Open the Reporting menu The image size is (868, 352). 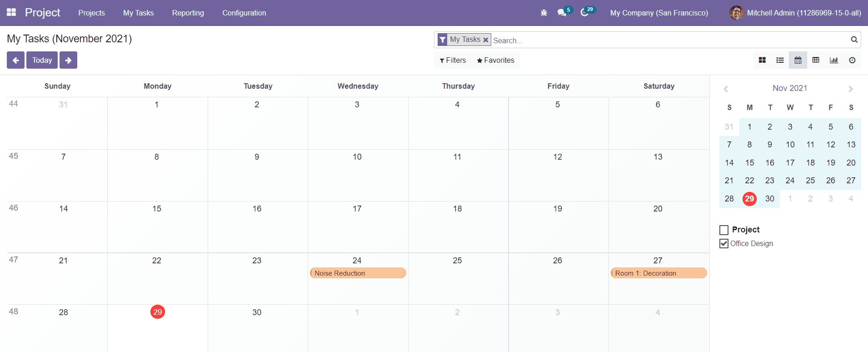(x=188, y=13)
